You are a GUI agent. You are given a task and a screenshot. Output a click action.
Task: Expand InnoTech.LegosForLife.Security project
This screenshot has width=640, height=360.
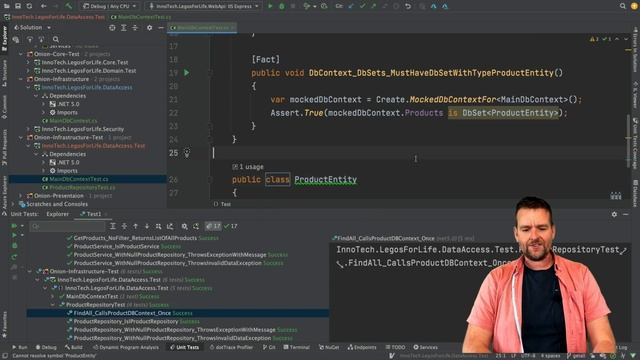[x=28, y=129]
